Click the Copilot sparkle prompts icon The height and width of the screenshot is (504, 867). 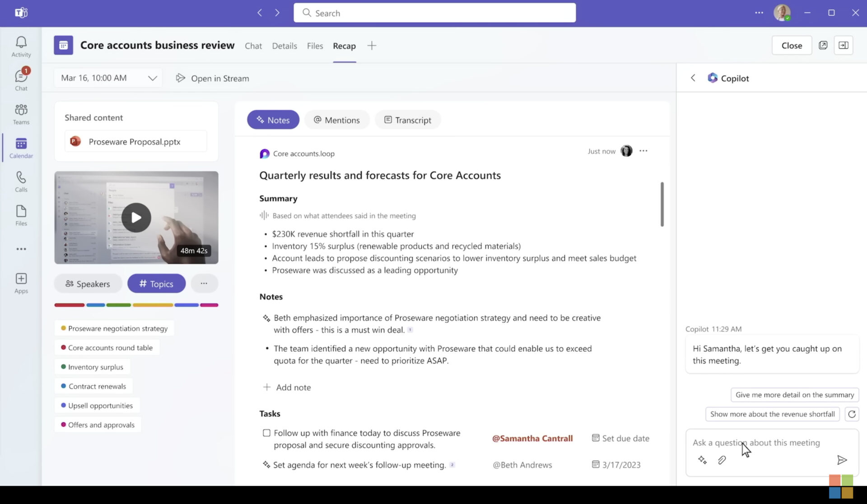[x=702, y=460]
